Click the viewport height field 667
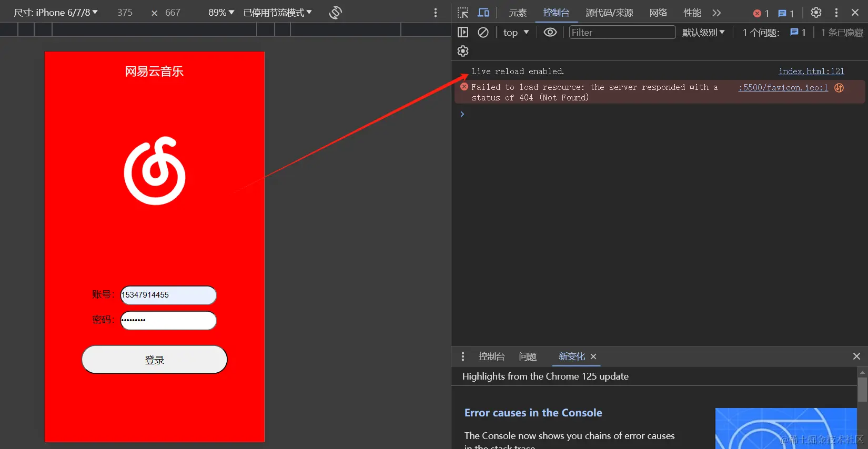 173,13
